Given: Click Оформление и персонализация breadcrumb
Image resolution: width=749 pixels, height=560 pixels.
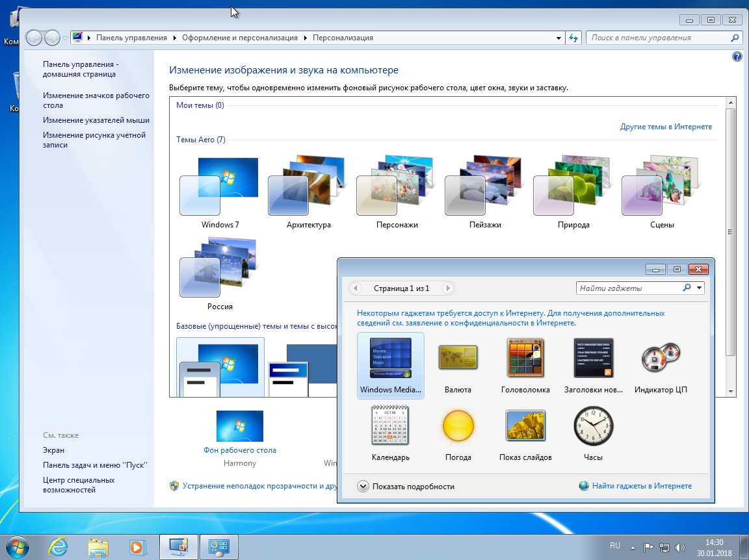Looking at the screenshot, I should pos(240,38).
